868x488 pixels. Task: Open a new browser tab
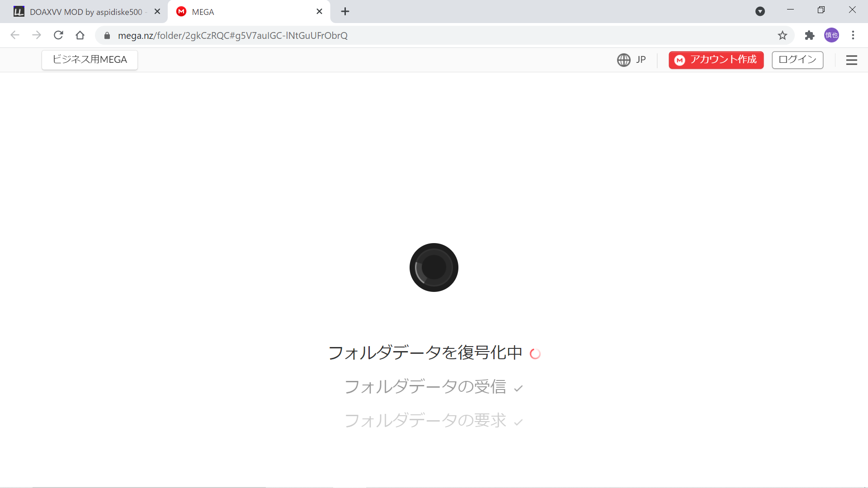point(345,12)
